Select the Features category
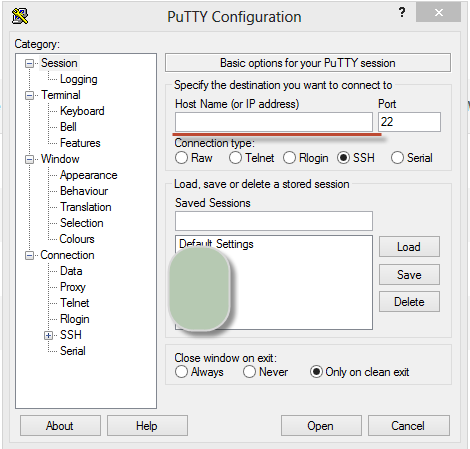470x449 pixels. pyautogui.click(x=80, y=143)
